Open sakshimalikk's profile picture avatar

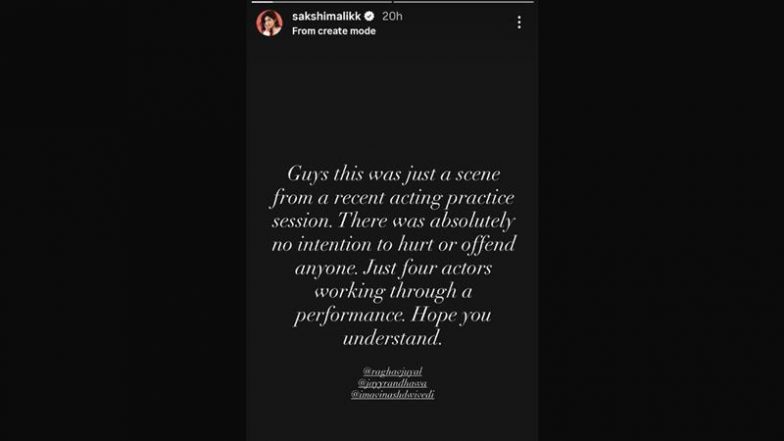point(269,22)
